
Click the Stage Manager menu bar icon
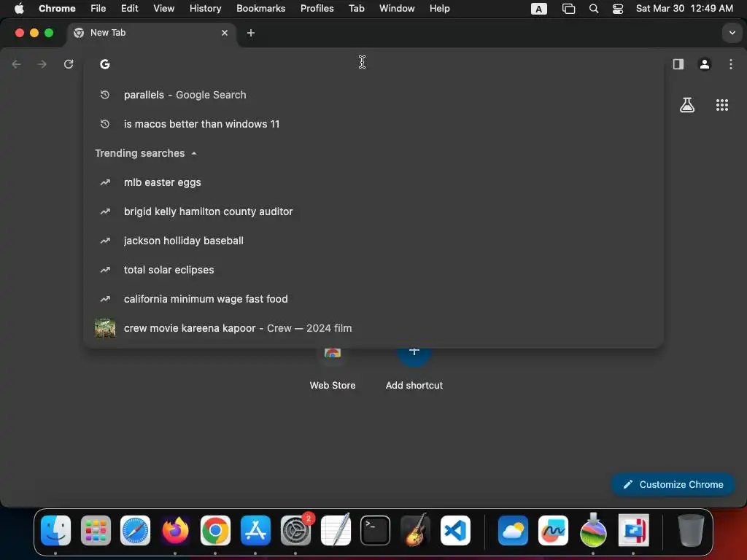point(568,9)
